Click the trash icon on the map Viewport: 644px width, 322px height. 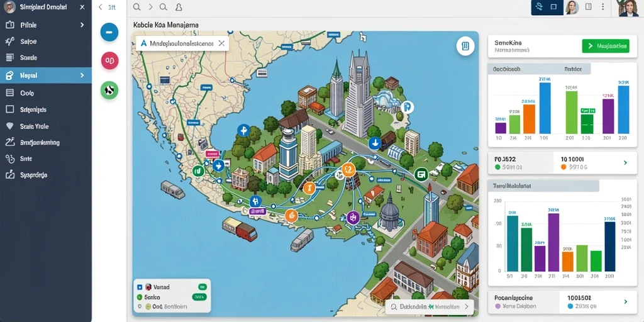click(465, 46)
